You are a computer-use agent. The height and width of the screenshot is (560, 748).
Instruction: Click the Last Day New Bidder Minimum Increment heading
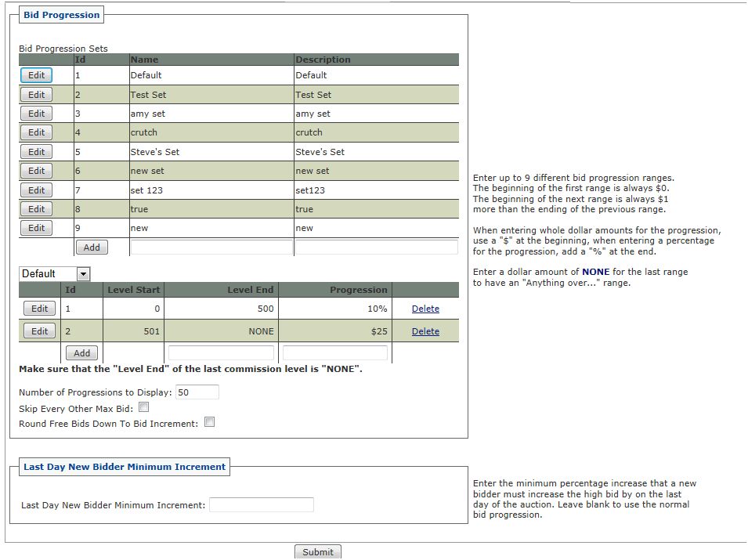tap(125, 467)
